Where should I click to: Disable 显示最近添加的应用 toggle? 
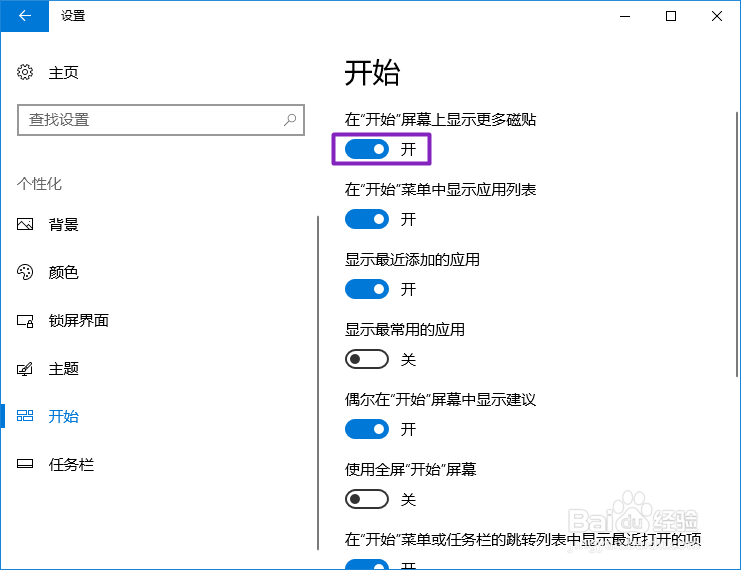pyautogui.click(x=367, y=289)
